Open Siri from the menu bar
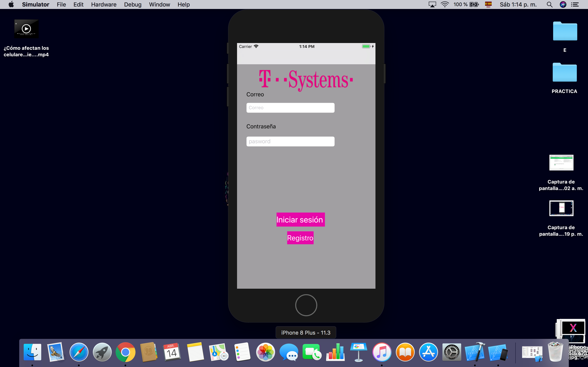Screen dimensions: 588x367 coord(563,5)
